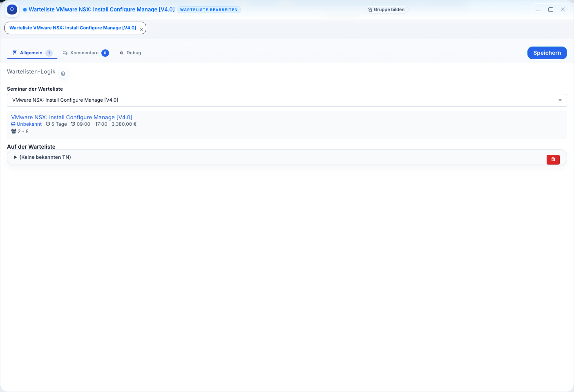574x392 pixels.
Task: Click the red trash delete button
Action: [553, 159]
